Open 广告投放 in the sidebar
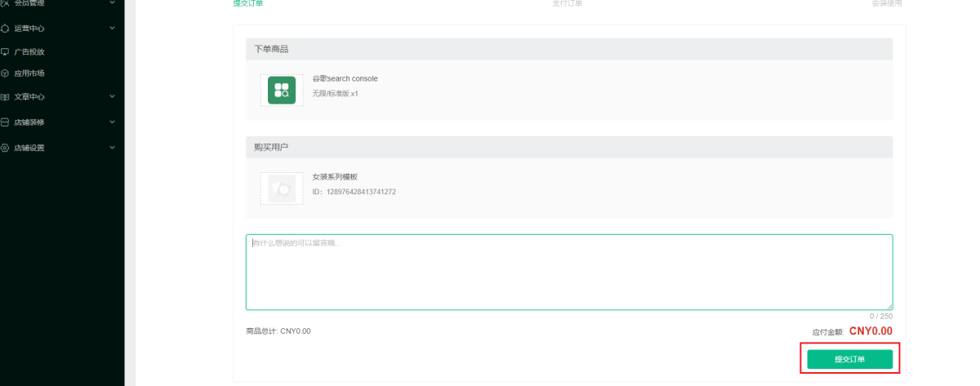The image size is (980, 386). [x=29, y=51]
